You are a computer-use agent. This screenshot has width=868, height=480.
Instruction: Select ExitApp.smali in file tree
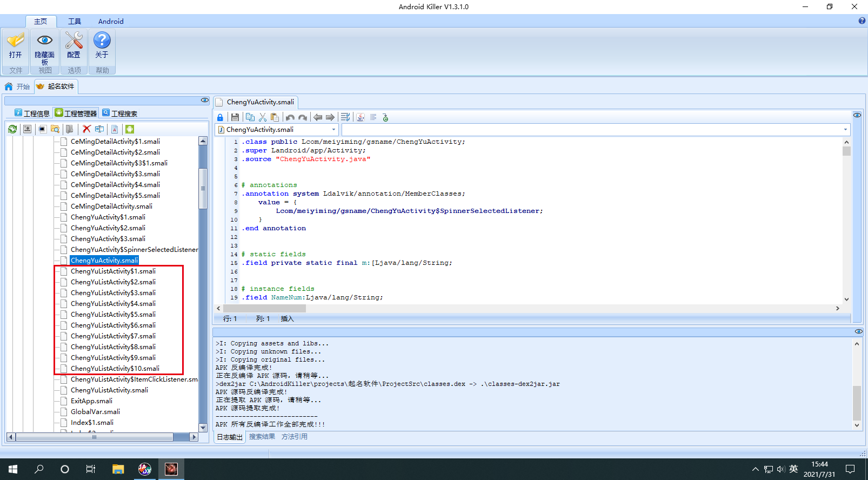pyautogui.click(x=91, y=401)
